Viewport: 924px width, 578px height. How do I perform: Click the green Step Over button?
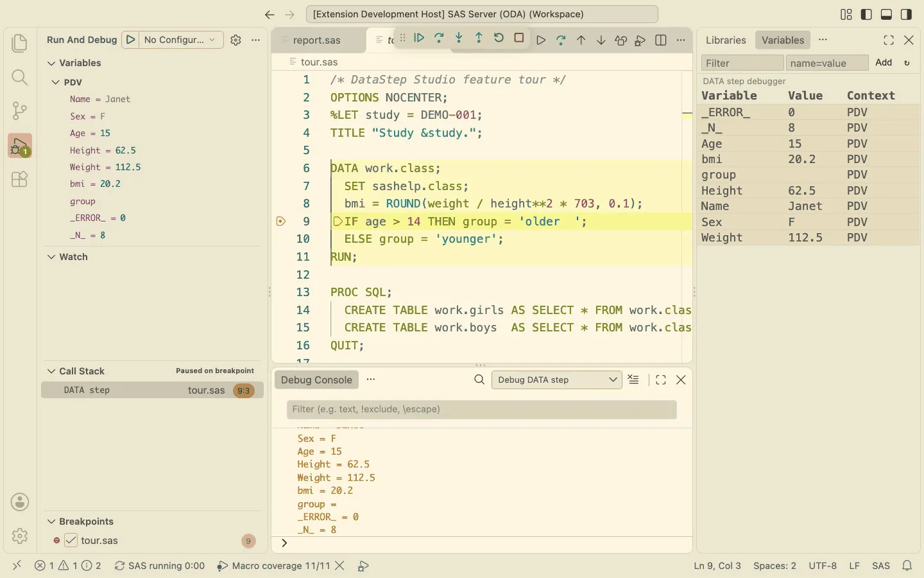tap(439, 38)
